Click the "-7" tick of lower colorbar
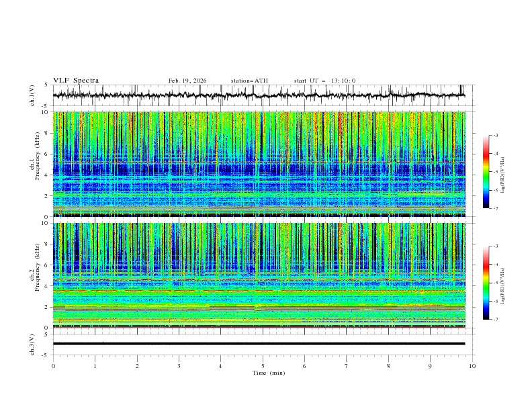This screenshot has width=532, height=411. (496, 319)
